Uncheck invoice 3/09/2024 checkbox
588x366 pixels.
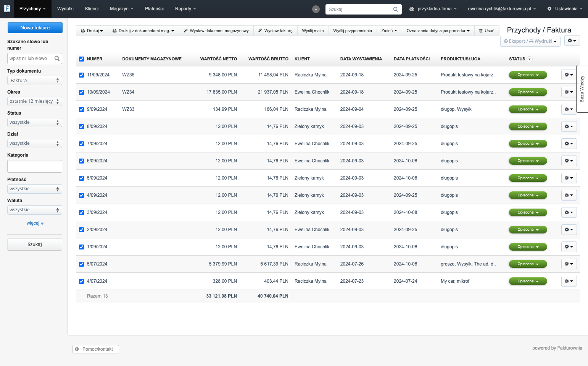click(81, 212)
